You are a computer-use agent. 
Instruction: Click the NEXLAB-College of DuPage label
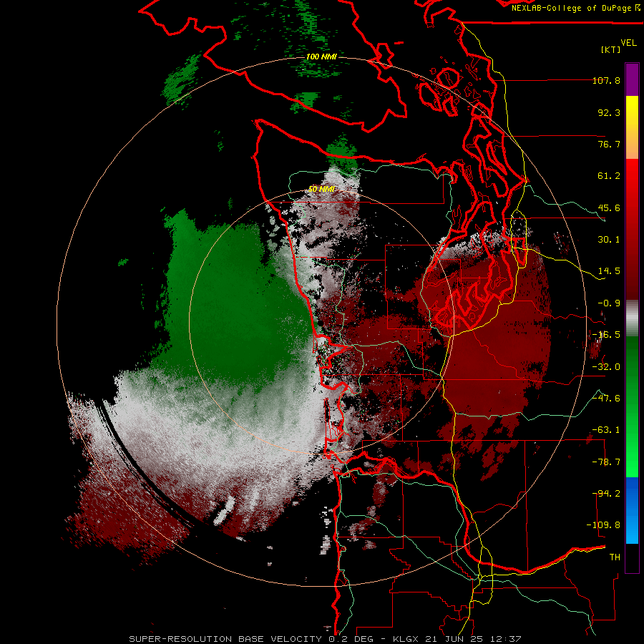(575, 8)
